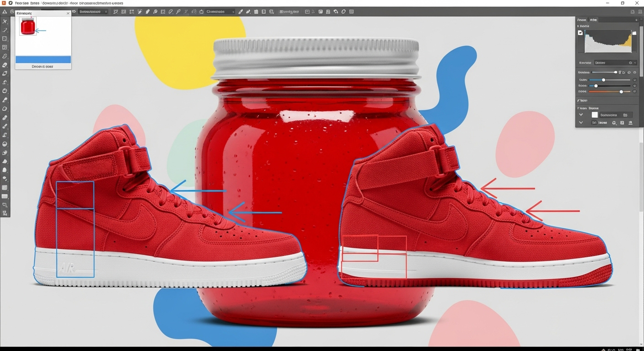
Task: Toggle shadow clipping box at histogram's top-left corner
Action: pos(580,33)
